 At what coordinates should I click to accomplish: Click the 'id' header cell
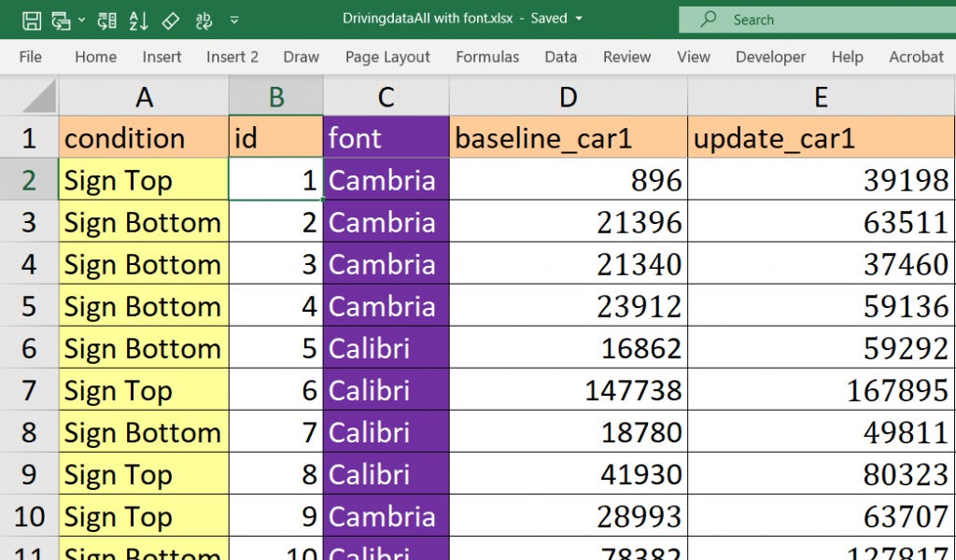point(276,137)
